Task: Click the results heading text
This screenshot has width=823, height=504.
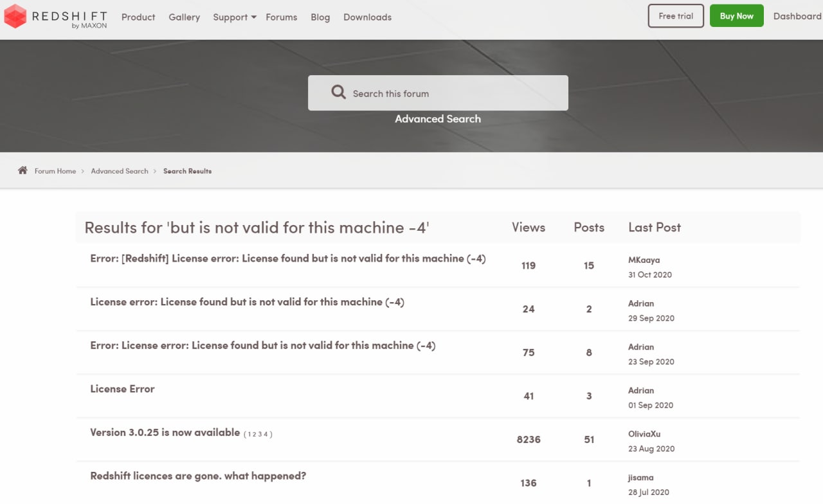Action: coord(257,228)
